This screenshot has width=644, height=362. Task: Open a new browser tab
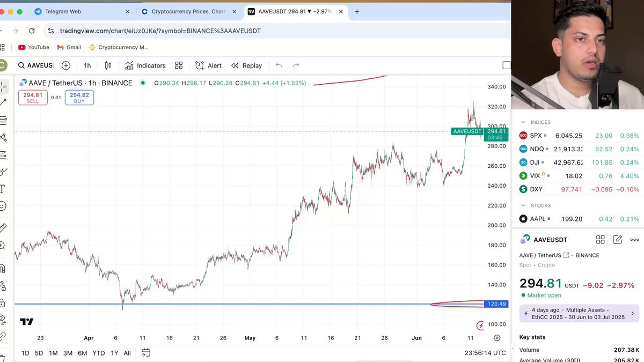tap(357, 11)
